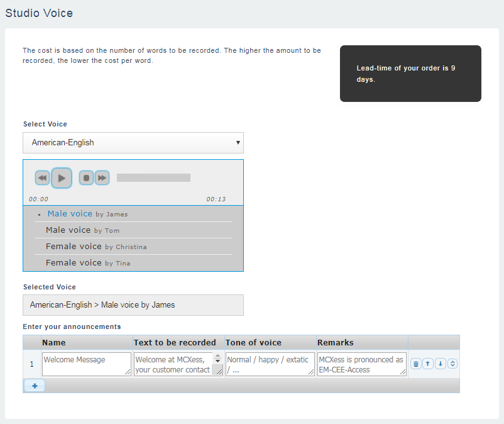Click the audio player progress bar
Image resolution: width=504 pixels, height=424 pixels.
click(x=153, y=178)
